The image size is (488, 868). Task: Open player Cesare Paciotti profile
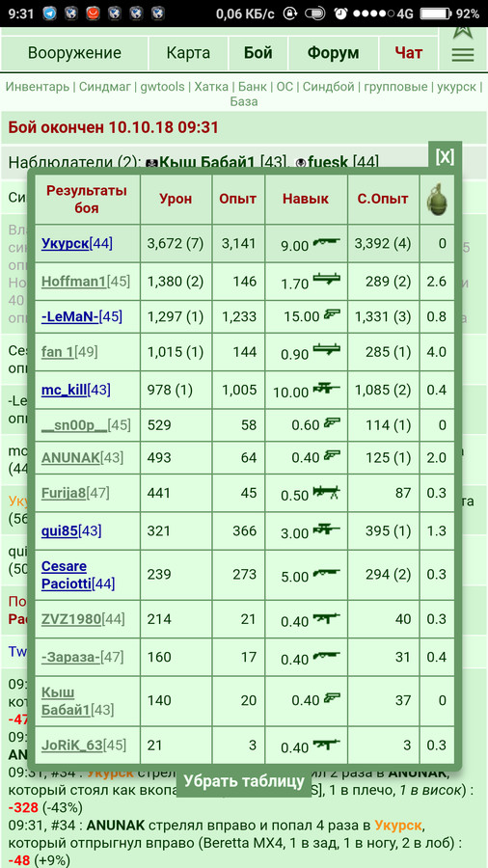pyautogui.click(x=67, y=575)
